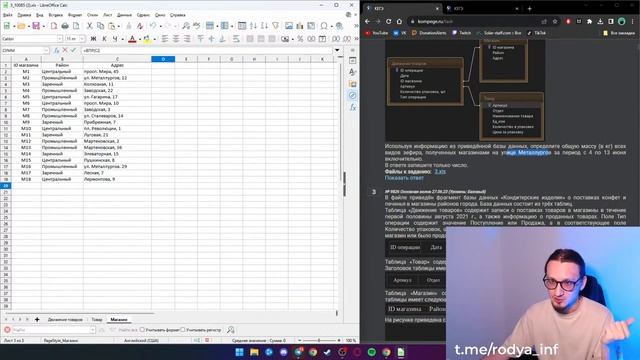Apply bold formatting (Ж)

pos(93,39)
